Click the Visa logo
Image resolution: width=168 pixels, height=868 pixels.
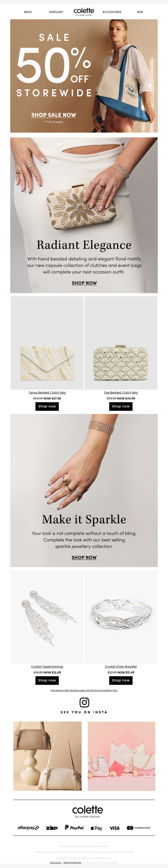[115, 828]
